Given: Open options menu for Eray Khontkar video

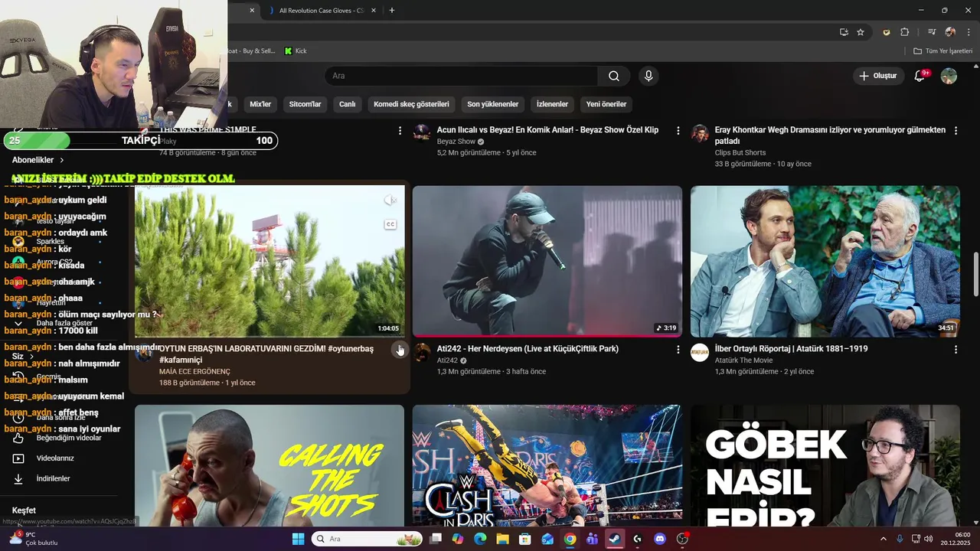Looking at the screenshot, I should (955, 131).
